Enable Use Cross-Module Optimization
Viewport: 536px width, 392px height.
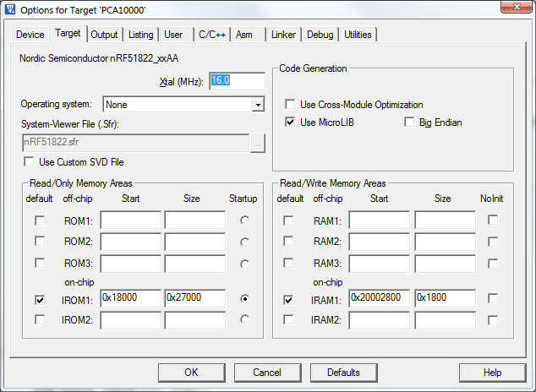[x=290, y=104]
